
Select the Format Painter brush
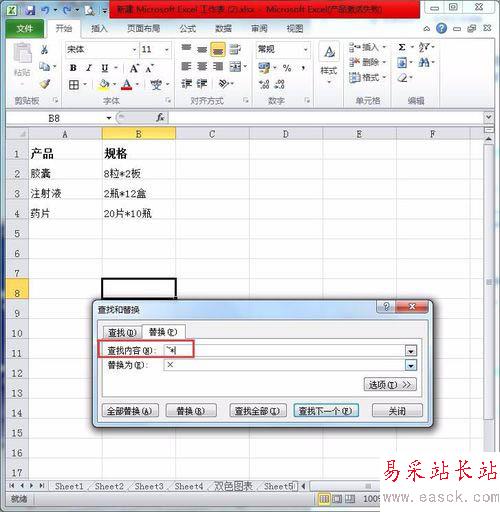(x=45, y=84)
